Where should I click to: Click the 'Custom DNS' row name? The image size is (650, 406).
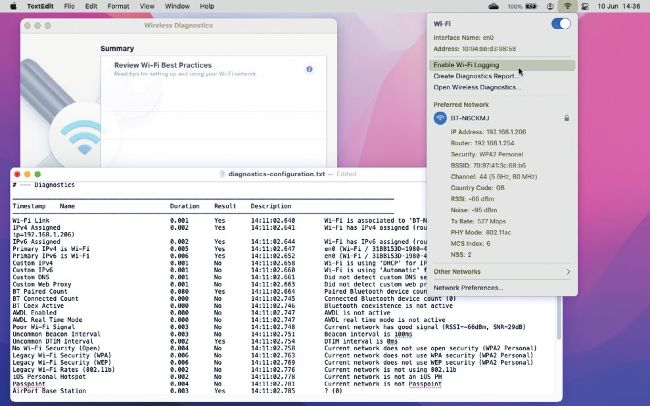point(31,277)
